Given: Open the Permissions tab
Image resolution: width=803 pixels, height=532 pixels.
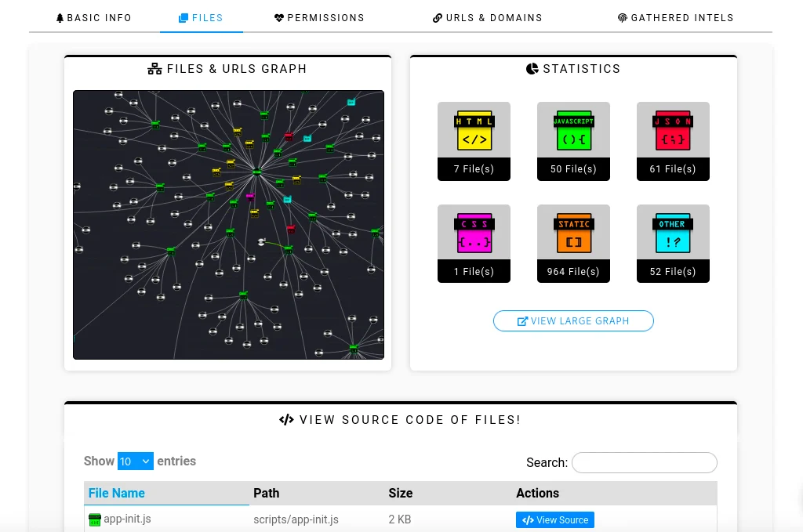Looking at the screenshot, I should point(320,18).
